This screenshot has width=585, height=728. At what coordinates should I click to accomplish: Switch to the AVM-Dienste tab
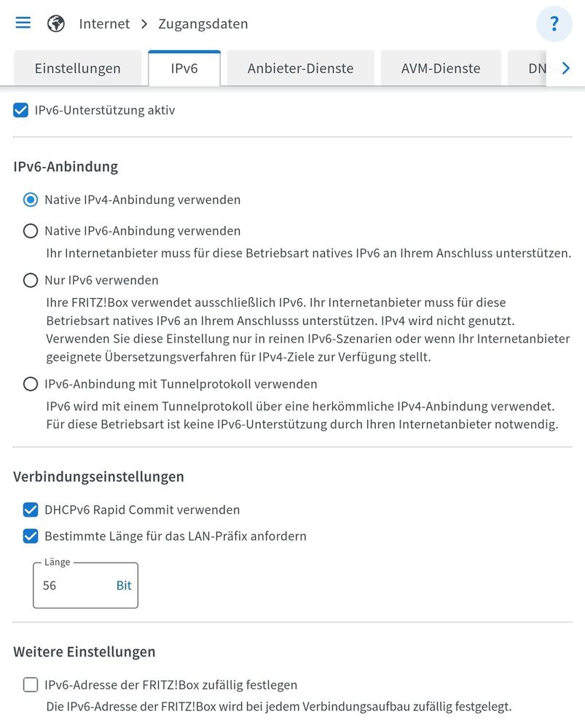point(440,69)
